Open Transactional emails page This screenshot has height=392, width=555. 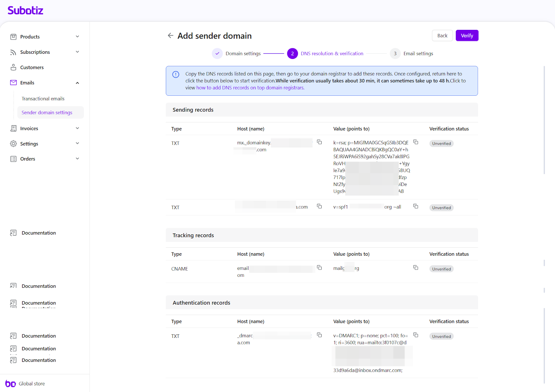click(x=43, y=99)
